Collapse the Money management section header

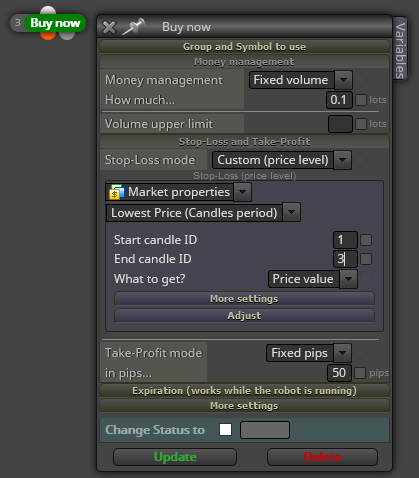click(244, 62)
